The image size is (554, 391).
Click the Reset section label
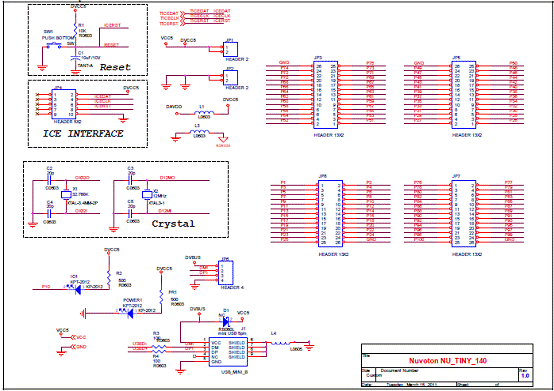115,67
